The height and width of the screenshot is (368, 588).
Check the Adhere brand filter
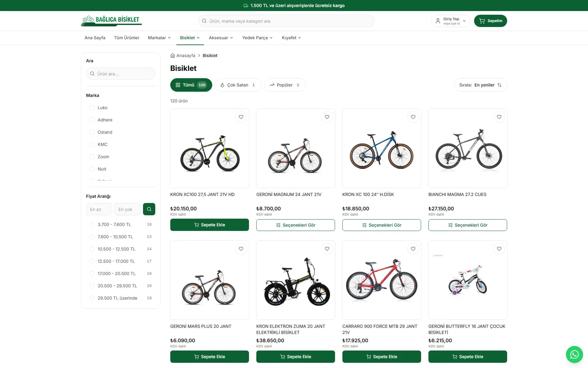92,120
